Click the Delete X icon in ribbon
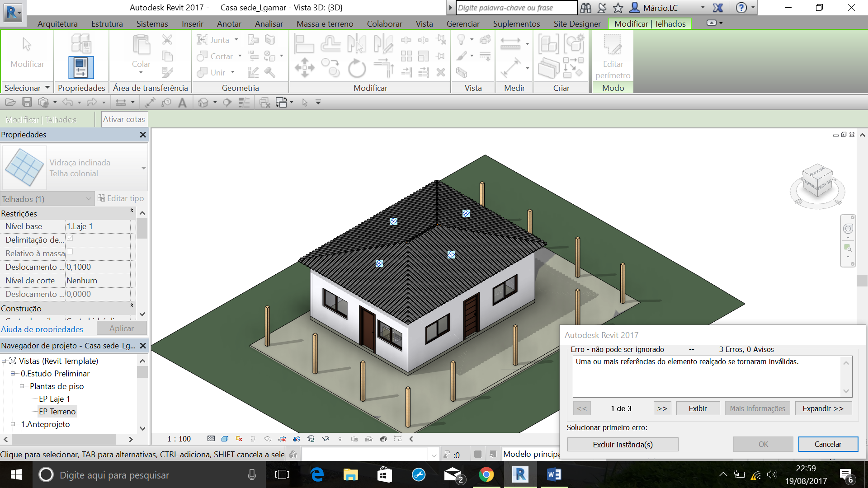Viewport: 868px width, 488px height. [x=441, y=72]
